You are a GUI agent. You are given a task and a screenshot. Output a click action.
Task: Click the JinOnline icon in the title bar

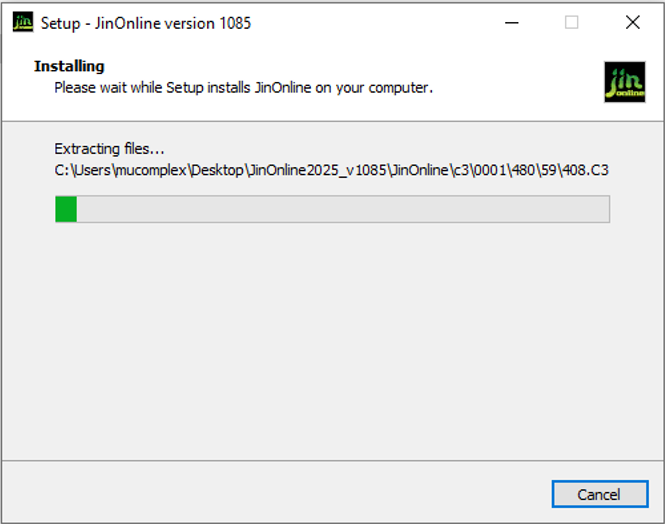click(x=22, y=22)
